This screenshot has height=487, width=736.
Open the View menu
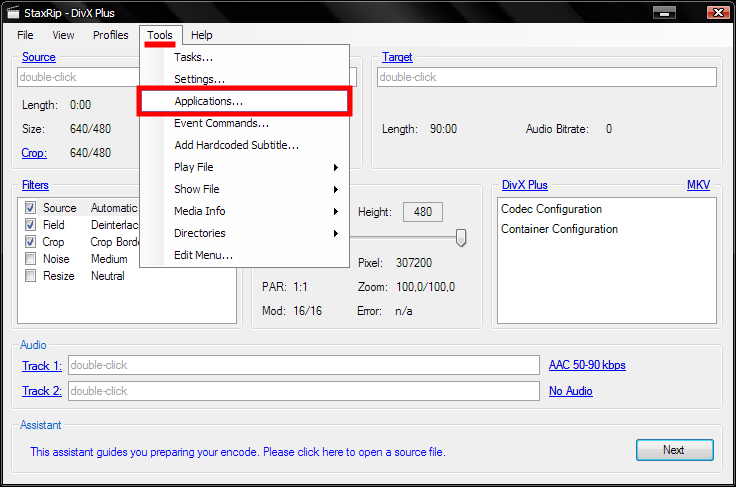[63, 35]
